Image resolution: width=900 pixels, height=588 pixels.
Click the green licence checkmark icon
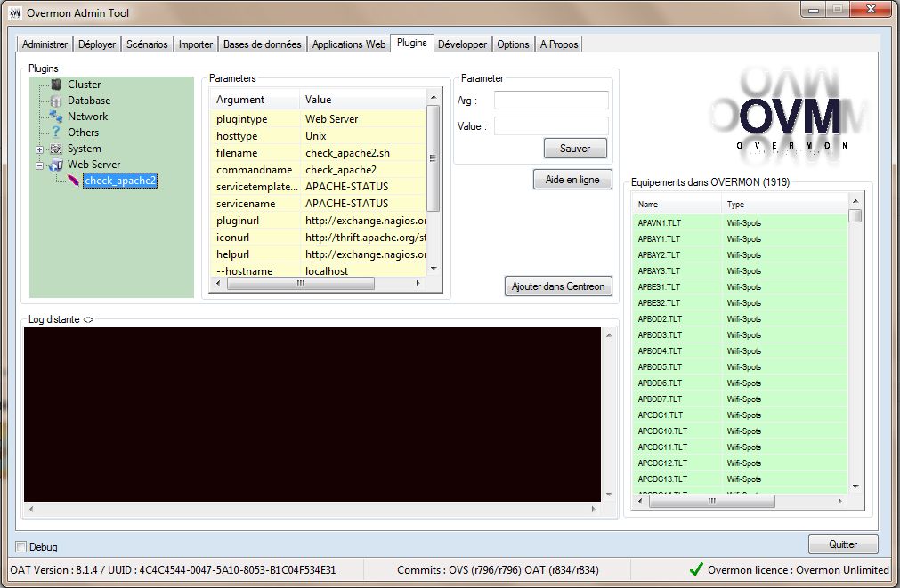pos(696,569)
